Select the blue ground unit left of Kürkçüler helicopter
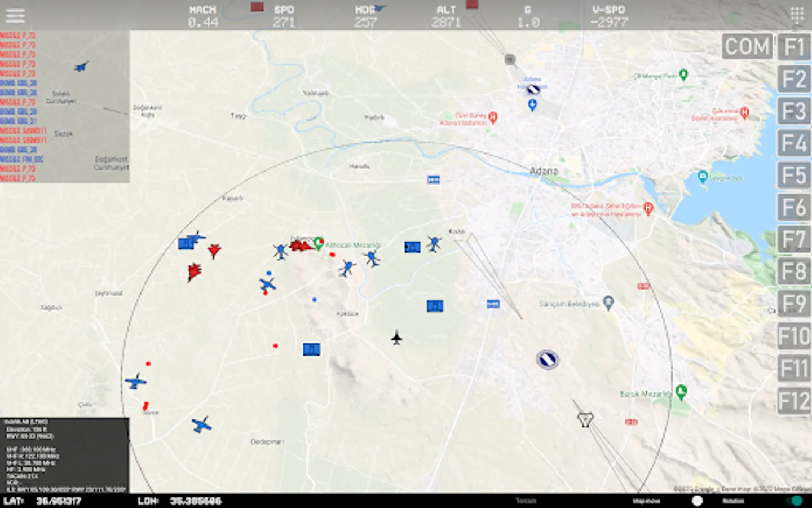The image size is (812, 508). click(412, 247)
